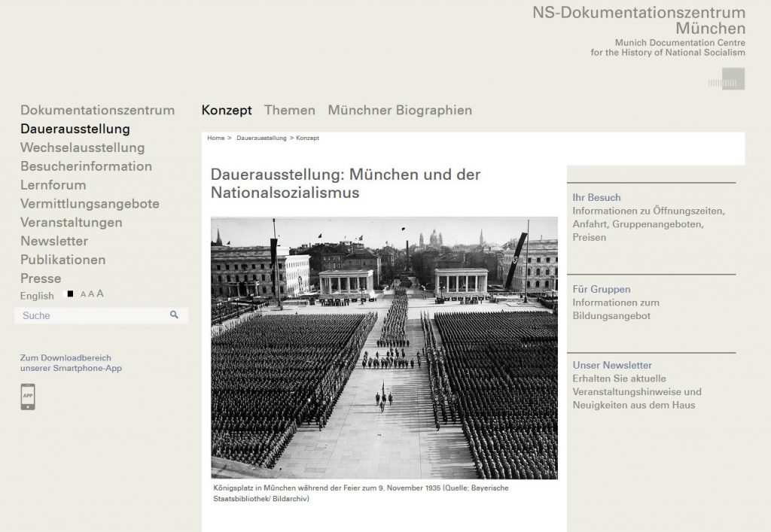Click the grey square logo icon

click(732, 80)
